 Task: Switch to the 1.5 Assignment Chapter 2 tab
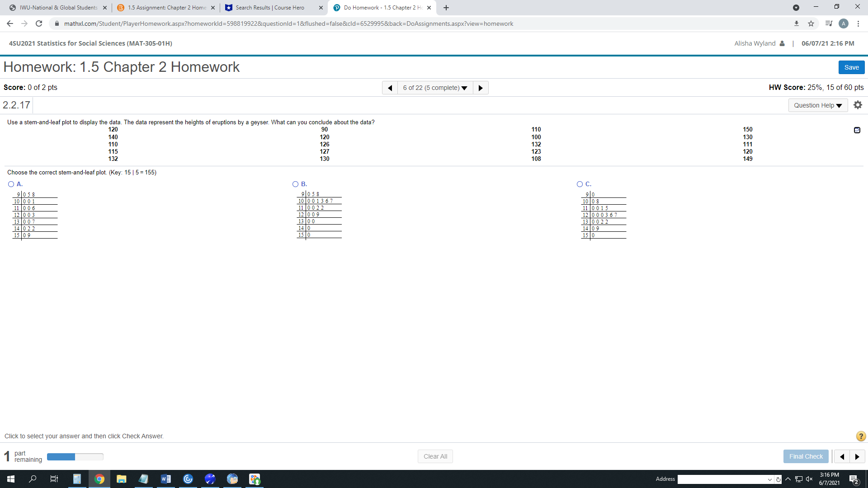(166, 8)
